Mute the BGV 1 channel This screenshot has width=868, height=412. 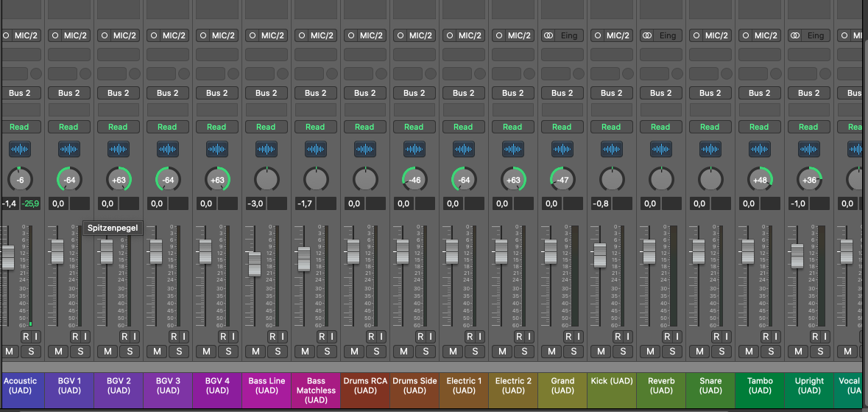click(x=58, y=351)
